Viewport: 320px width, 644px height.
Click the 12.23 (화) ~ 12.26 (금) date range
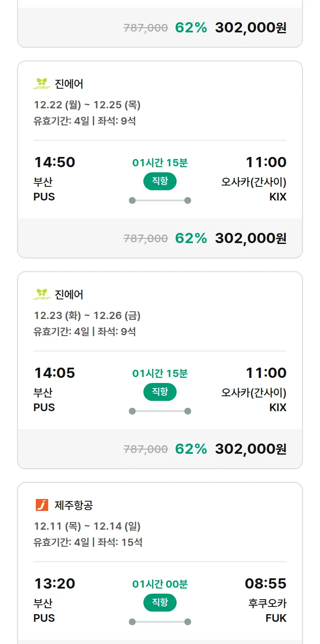[x=87, y=316]
